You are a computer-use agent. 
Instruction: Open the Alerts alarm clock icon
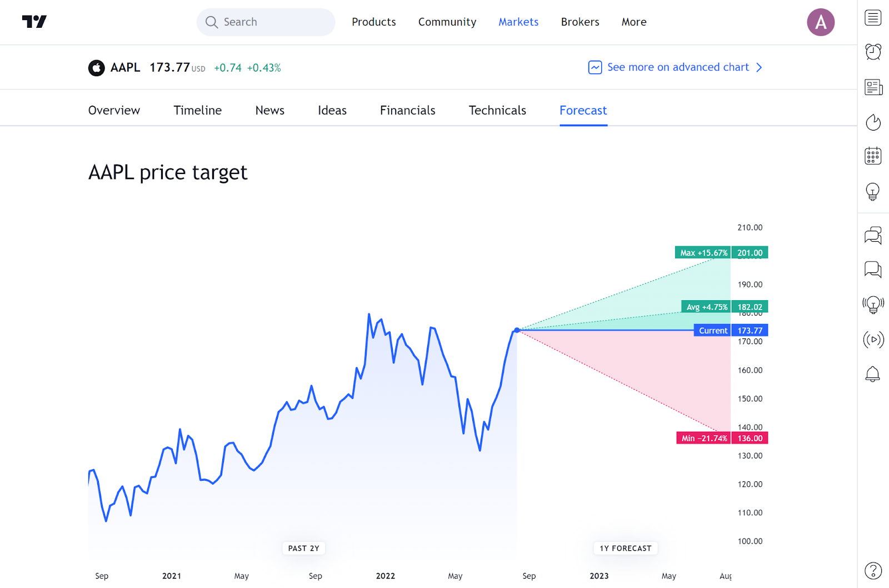click(873, 52)
